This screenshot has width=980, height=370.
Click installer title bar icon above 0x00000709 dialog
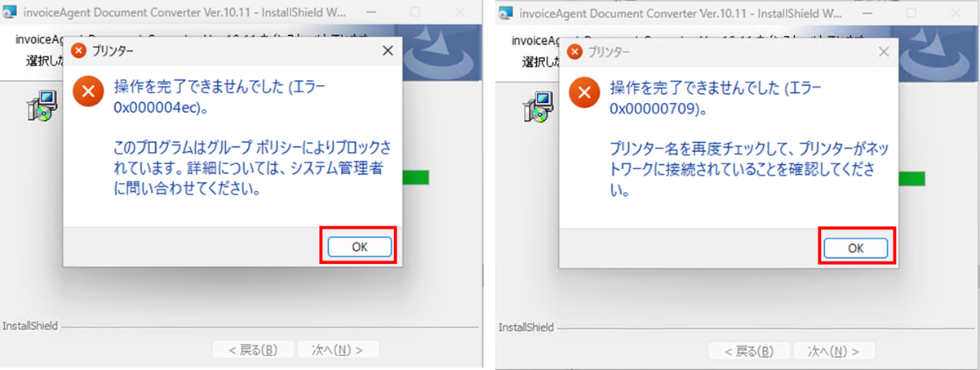(505, 12)
